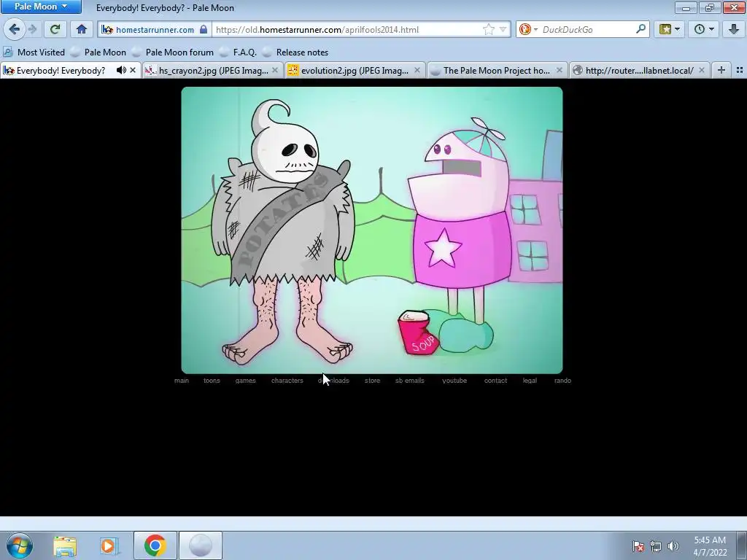Click the Show desktop strip
747x560 pixels.
[x=742, y=545]
